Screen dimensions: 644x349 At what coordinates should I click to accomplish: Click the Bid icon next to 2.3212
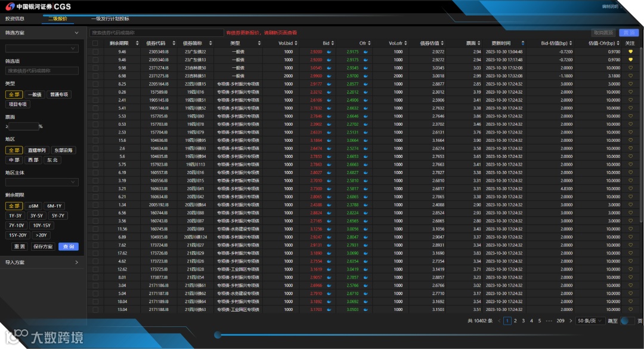pyautogui.click(x=329, y=92)
